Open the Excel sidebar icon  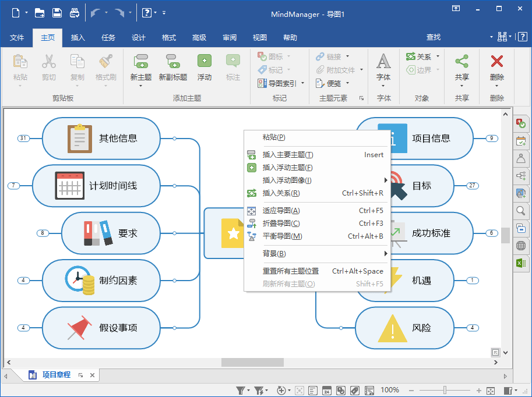521,263
